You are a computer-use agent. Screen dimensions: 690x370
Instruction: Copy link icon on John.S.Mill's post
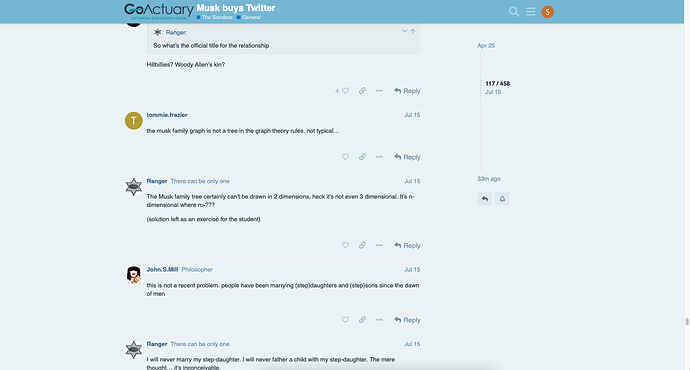(362, 320)
